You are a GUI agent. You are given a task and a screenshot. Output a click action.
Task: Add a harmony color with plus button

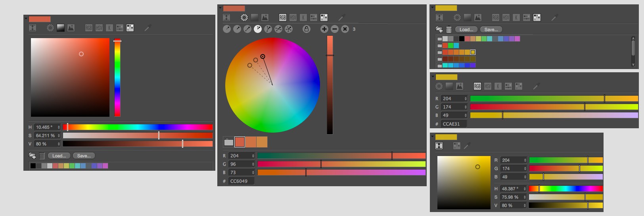(x=324, y=29)
